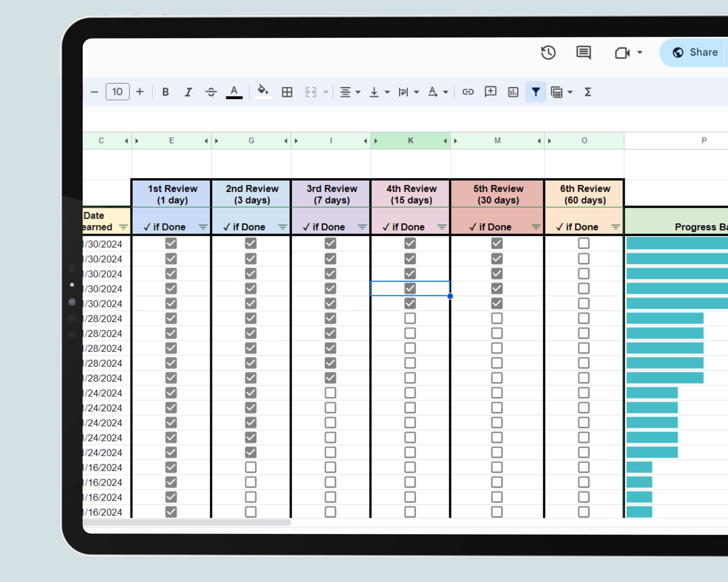Open the functions (Σ) menu
Image resolution: width=728 pixels, height=582 pixels.
pyautogui.click(x=588, y=92)
